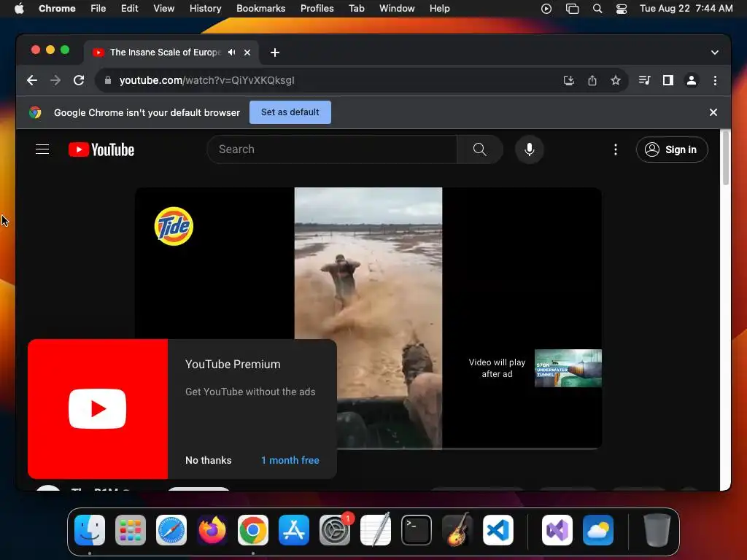
Task: Open Control Center in menu bar
Action: tap(622, 9)
